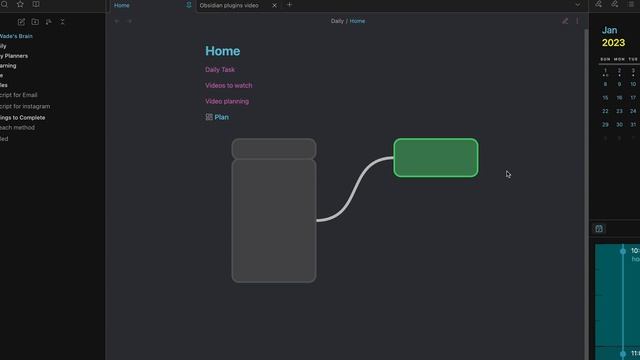The width and height of the screenshot is (640, 360).
Task: Select January 16 in the calendar
Action: (619, 98)
